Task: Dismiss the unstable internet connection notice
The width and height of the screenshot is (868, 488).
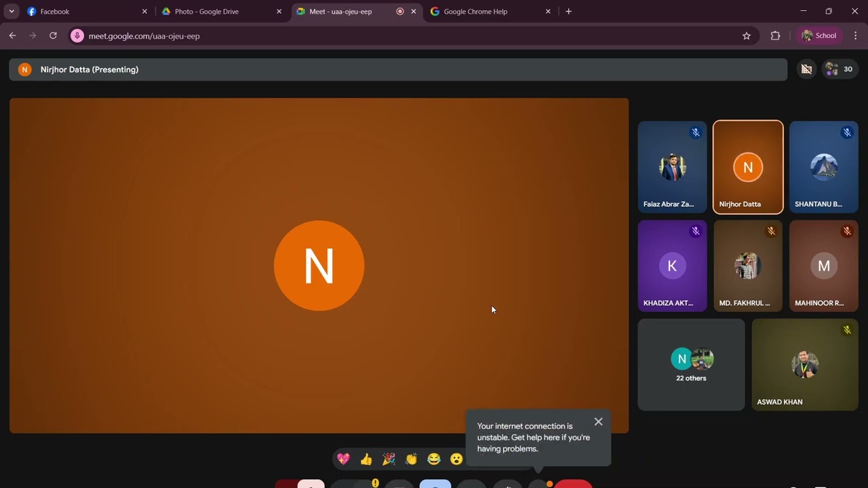Action: (598, 422)
